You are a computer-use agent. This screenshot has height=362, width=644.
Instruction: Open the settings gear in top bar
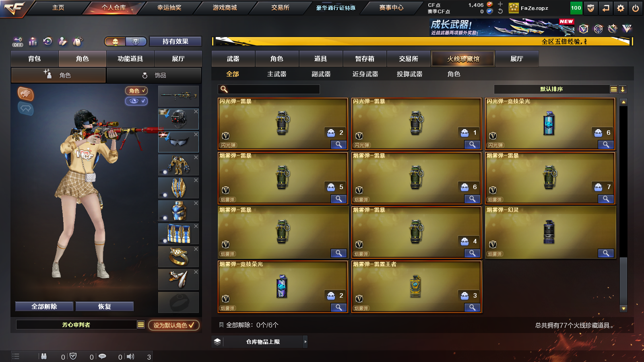coord(621,8)
